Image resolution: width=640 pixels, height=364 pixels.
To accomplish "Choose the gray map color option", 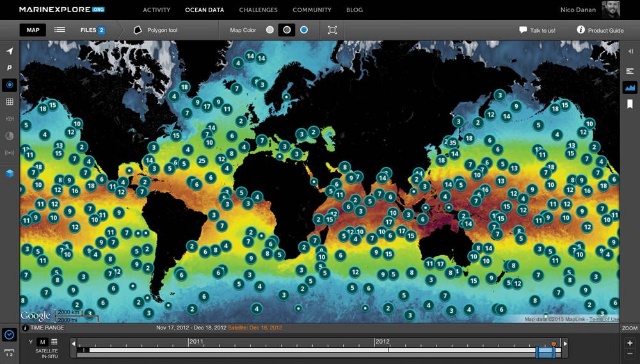I will point(270,30).
